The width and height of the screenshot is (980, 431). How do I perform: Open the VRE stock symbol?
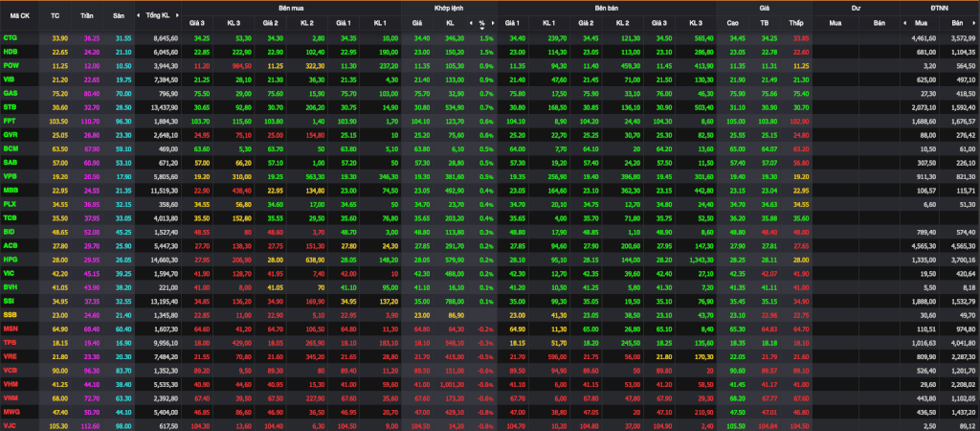[10, 355]
